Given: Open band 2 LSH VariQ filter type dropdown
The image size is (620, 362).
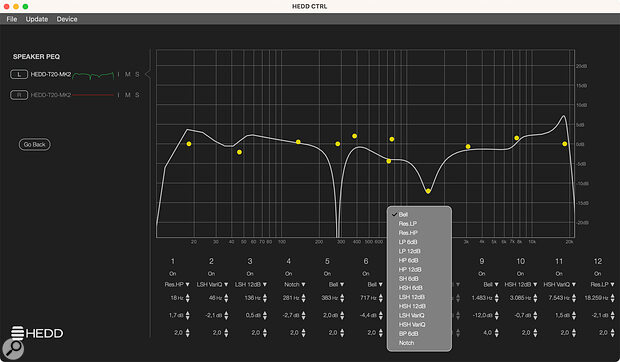Looking at the screenshot, I should pyautogui.click(x=213, y=285).
